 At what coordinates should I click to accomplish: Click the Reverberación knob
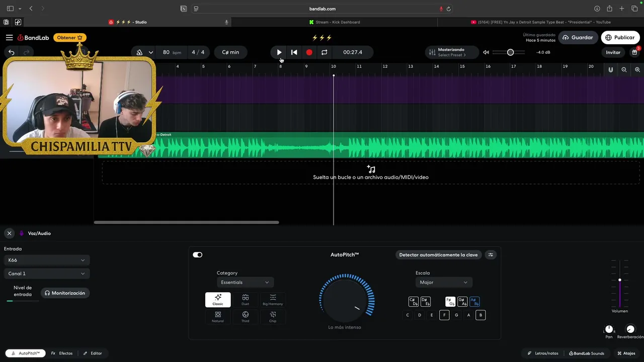click(x=630, y=329)
